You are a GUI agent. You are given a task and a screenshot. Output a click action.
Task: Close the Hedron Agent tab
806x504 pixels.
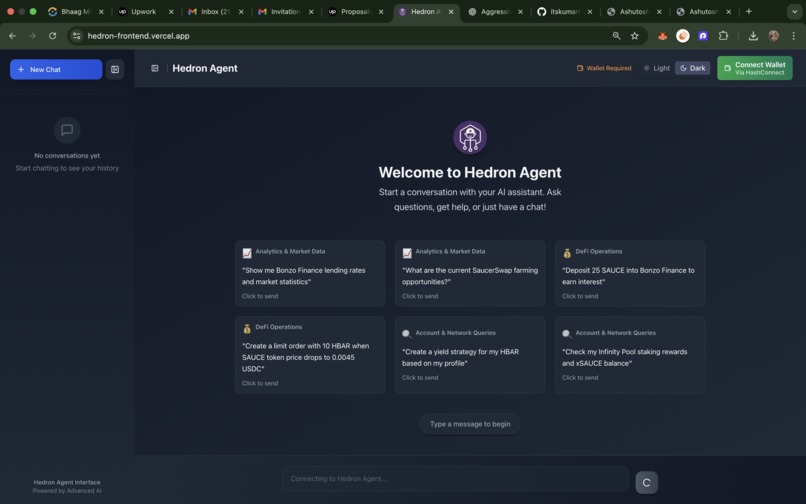(451, 11)
